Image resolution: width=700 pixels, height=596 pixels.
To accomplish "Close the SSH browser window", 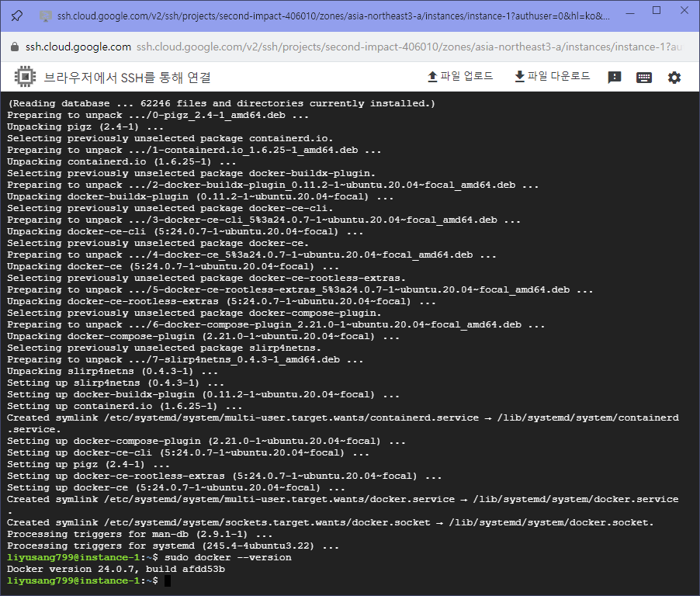I will (x=684, y=11).
